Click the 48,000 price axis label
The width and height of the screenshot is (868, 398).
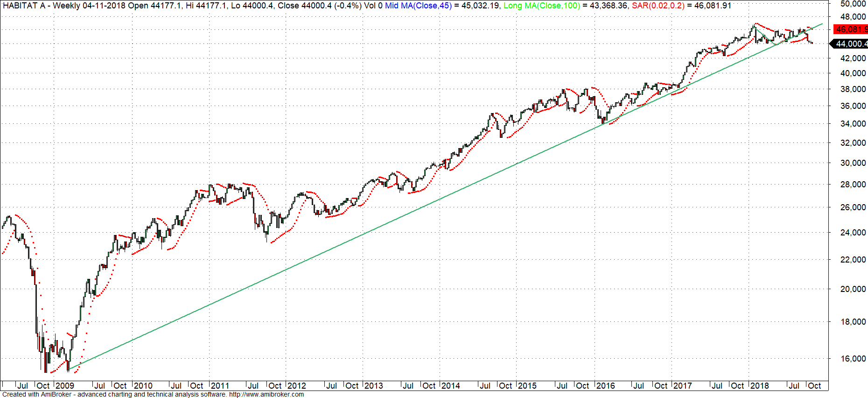coord(853,17)
